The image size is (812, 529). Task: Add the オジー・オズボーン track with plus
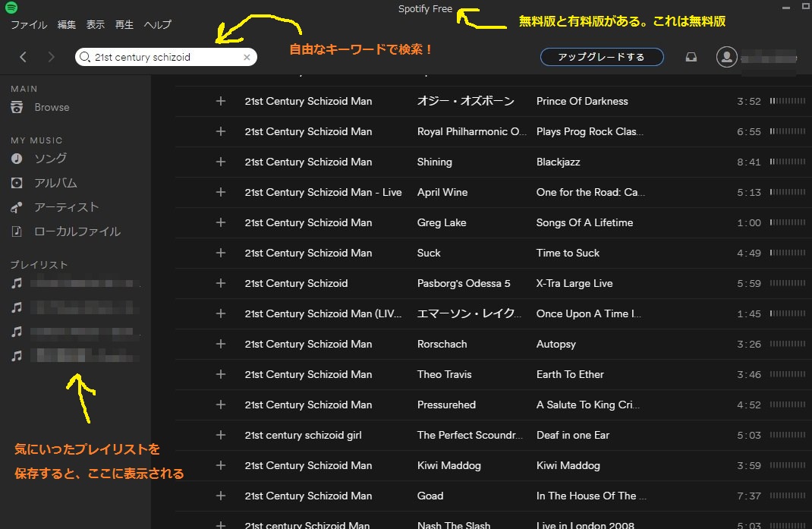tap(221, 101)
